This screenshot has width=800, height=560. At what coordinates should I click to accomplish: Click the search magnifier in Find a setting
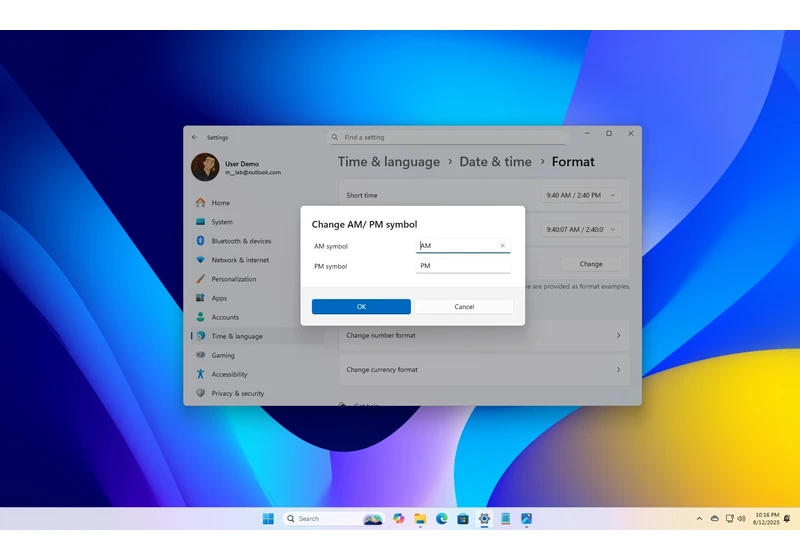click(x=335, y=137)
